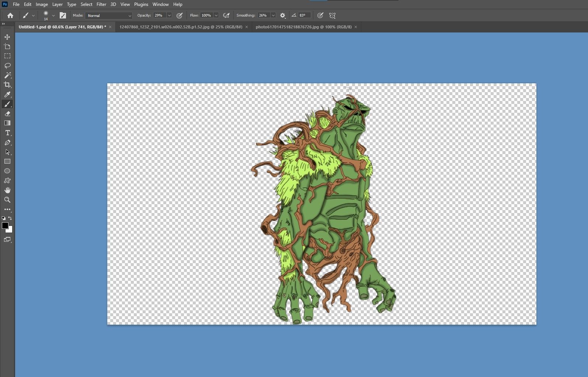This screenshot has width=588, height=377.
Task: Close the photo6170147518218876726.jpg tab
Action: point(356,27)
